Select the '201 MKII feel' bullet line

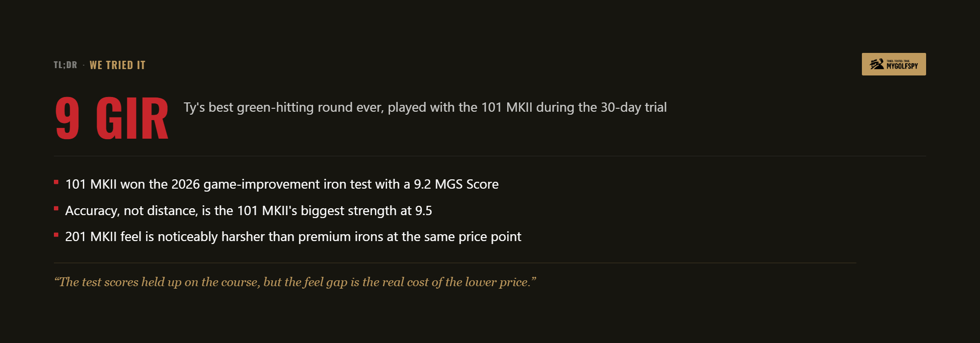point(293,237)
